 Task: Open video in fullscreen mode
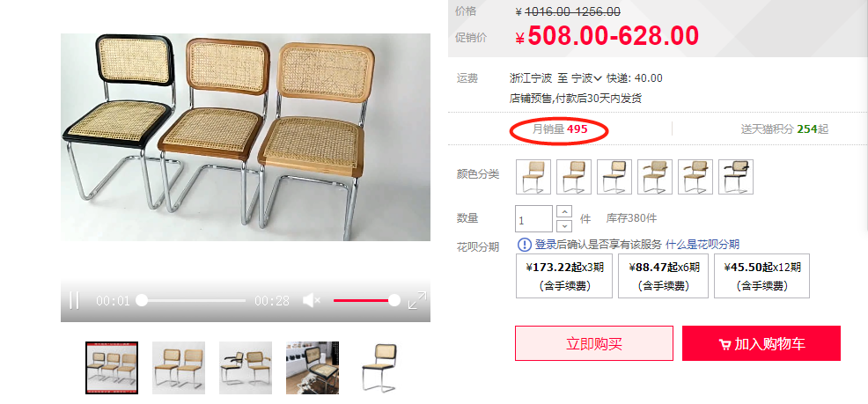click(417, 300)
